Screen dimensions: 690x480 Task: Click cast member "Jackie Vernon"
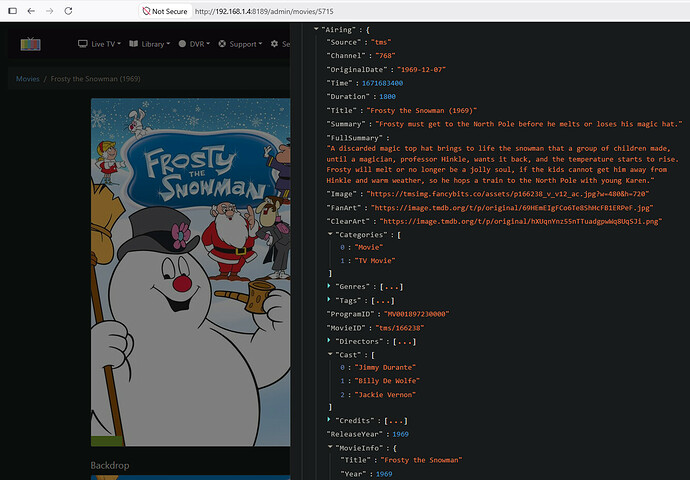pos(385,395)
